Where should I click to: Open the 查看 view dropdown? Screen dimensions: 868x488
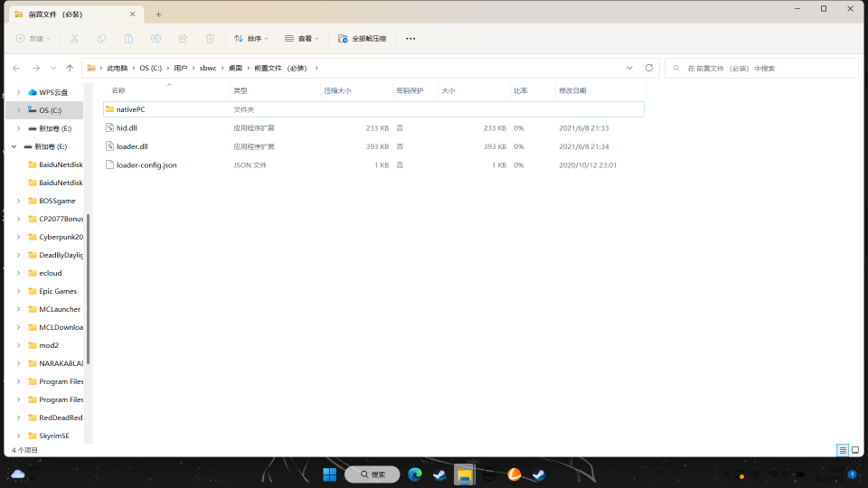pyautogui.click(x=302, y=39)
